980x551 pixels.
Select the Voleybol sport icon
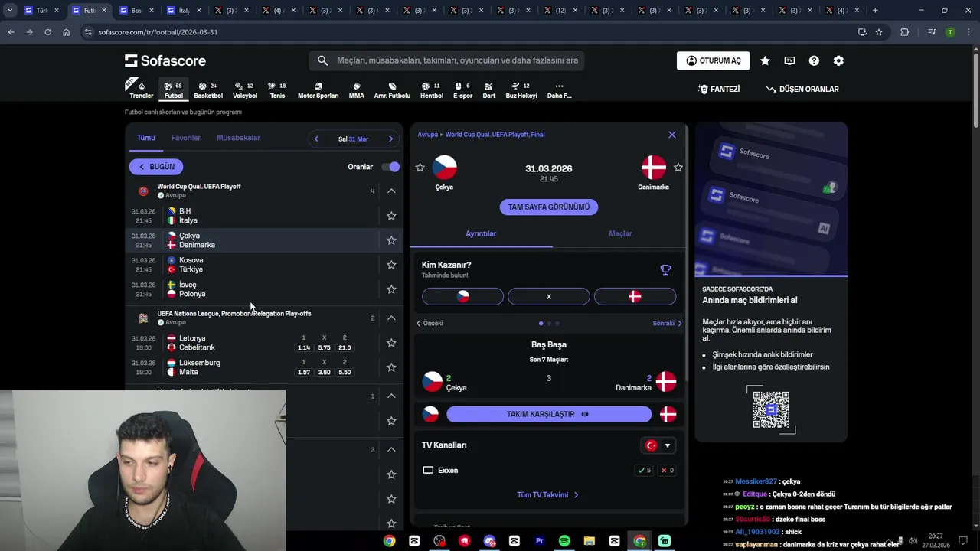245,90
